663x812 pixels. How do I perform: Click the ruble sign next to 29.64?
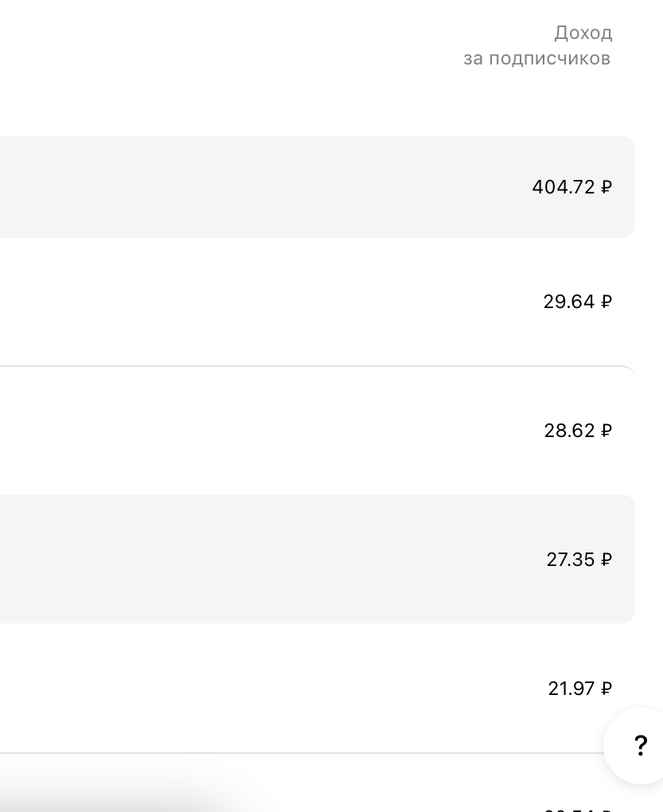point(606,302)
